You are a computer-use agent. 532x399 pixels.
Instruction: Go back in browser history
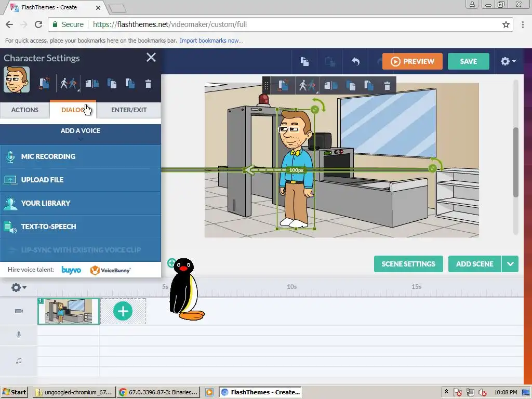[x=9, y=24]
